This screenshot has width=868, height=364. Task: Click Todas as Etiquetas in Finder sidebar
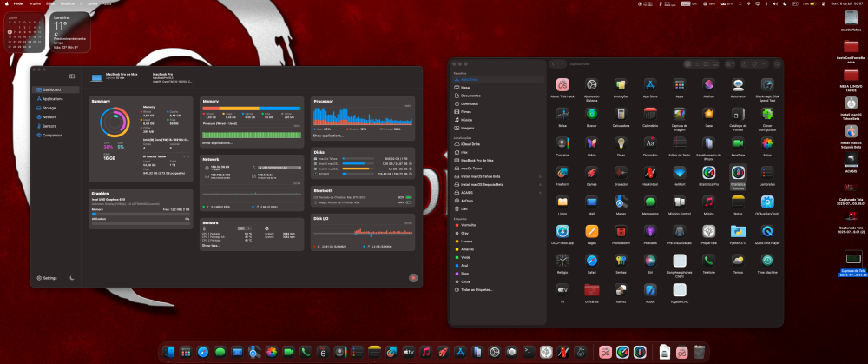tap(476, 290)
